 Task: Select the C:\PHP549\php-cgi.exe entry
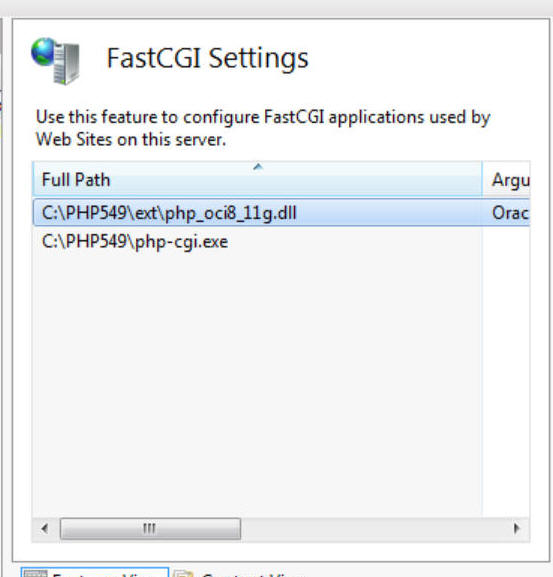(258, 242)
